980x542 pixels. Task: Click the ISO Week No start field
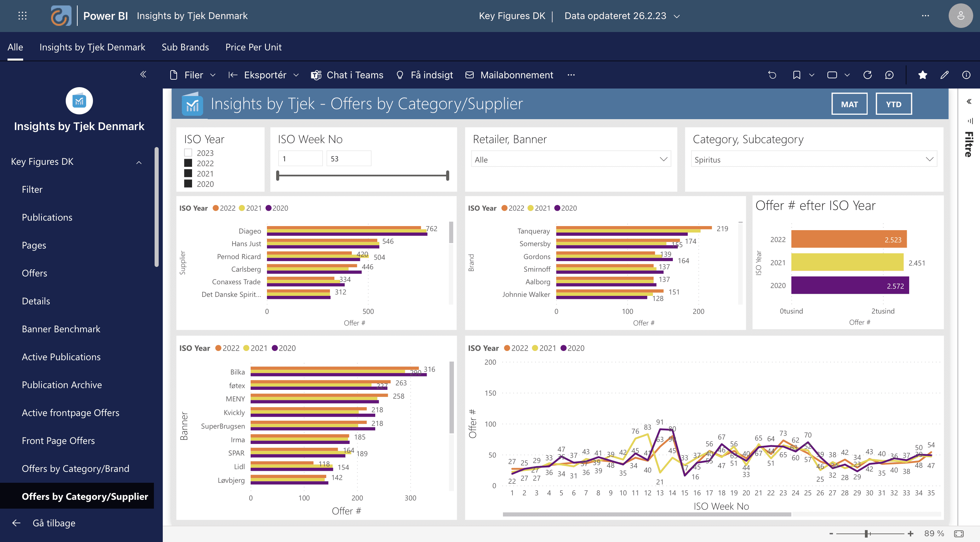pyautogui.click(x=300, y=159)
